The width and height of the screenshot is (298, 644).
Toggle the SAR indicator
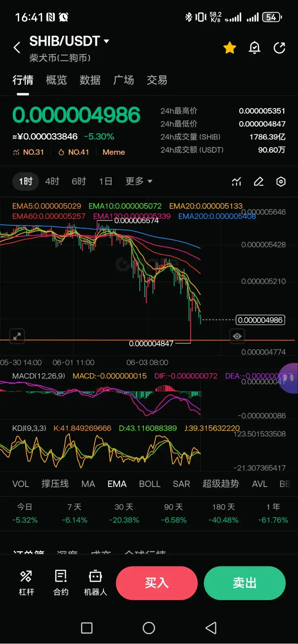(181, 484)
